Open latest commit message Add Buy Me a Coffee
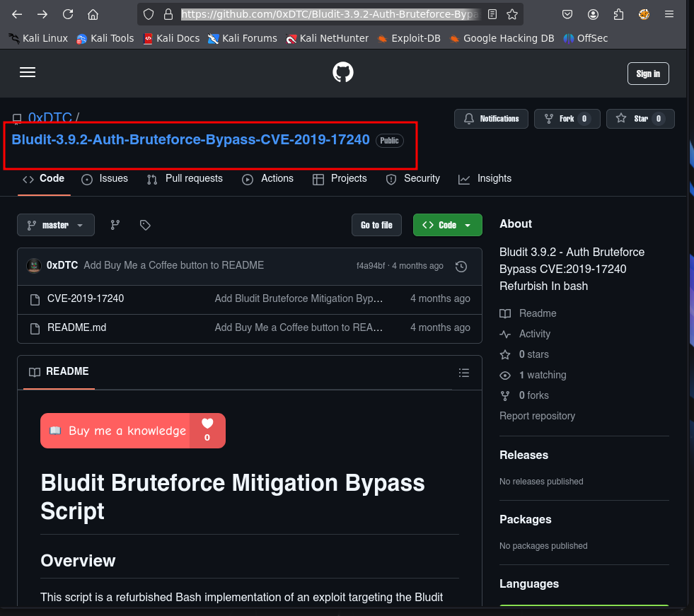694x616 pixels. [174, 265]
